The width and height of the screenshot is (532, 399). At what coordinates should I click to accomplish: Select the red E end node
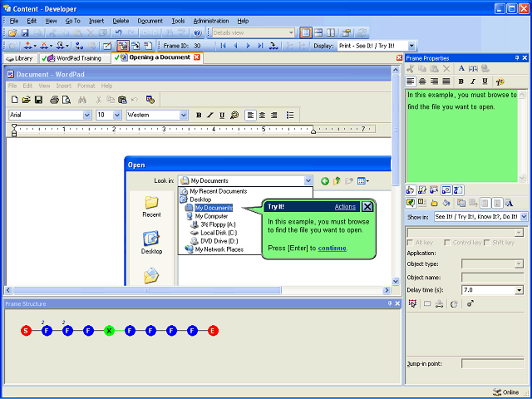pyautogui.click(x=213, y=331)
